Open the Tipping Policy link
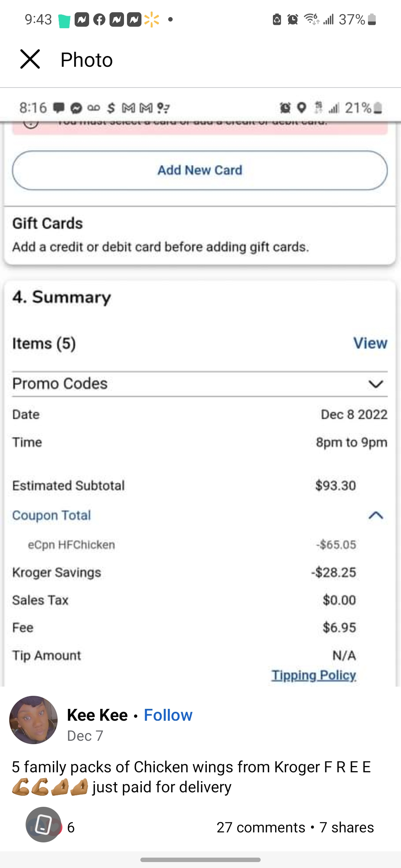401x868 pixels. coord(313,675)
